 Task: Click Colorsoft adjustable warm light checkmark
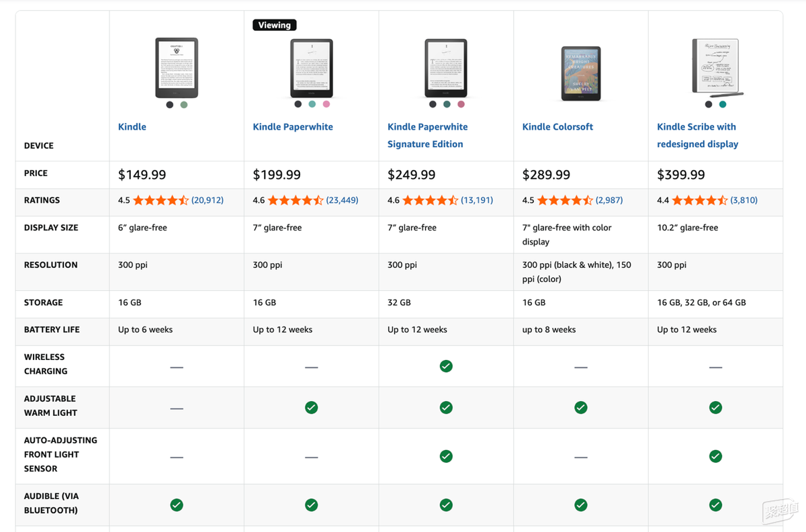coord(581,408)
